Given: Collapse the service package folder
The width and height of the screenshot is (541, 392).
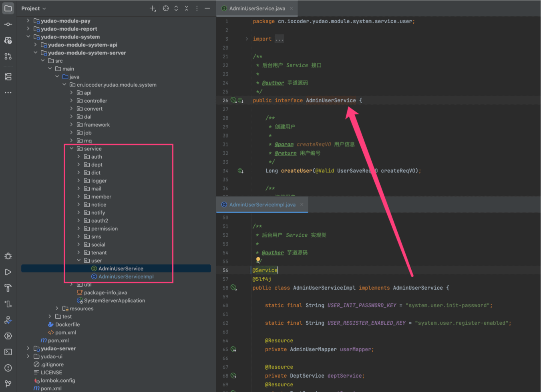Looking at the screenshot, I should 72,149.
